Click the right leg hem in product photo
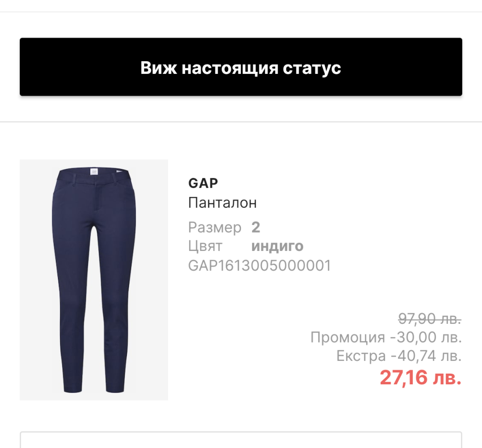The width and height of the screenshot is (482, 448). pyautogui.click(x=115, y=389)
